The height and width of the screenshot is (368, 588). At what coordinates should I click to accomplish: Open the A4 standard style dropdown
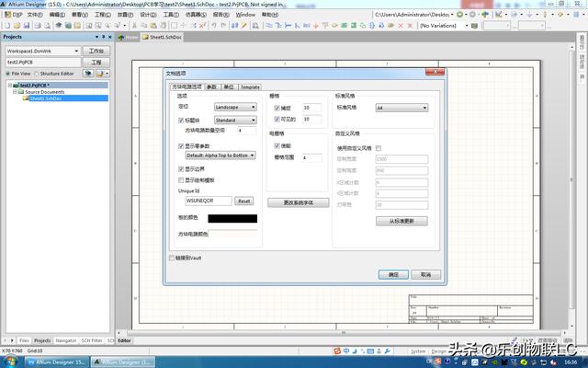tap(401, 108)
